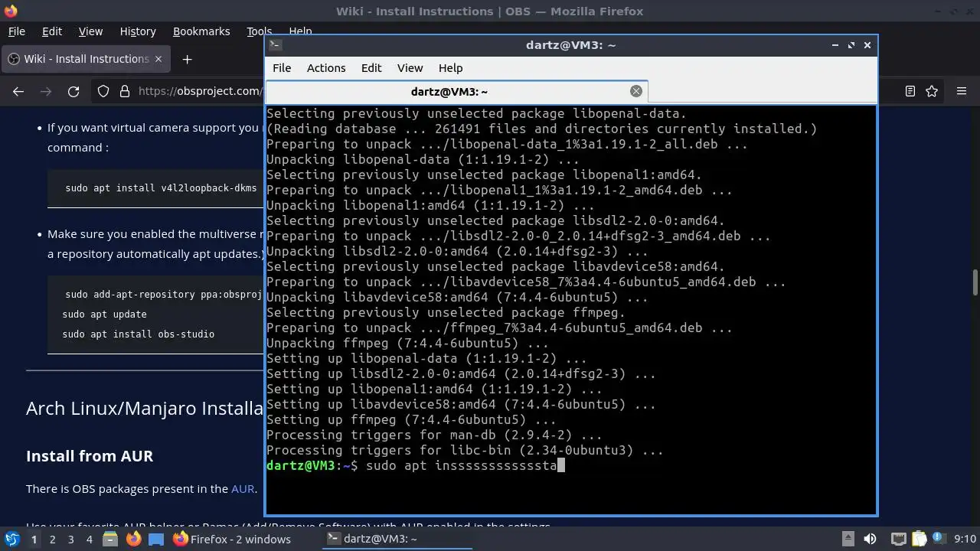Go back in Firefox

pos(18,91)
